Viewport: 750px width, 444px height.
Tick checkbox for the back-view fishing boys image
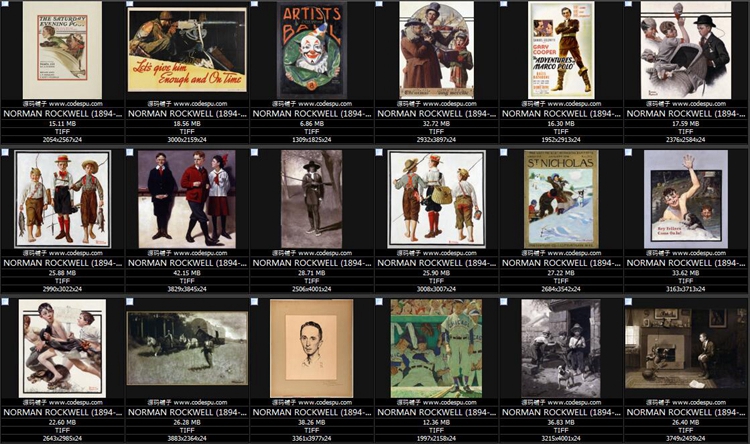point(379,152)
